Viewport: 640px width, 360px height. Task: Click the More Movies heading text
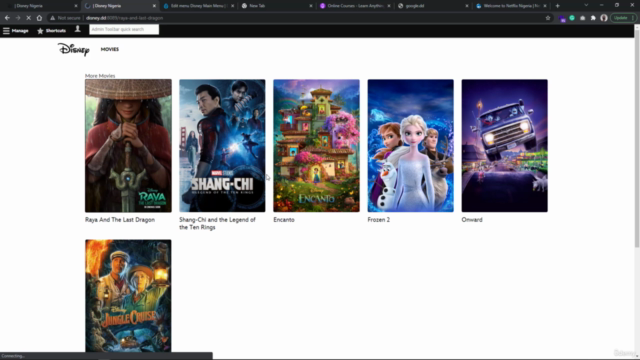(100, 76)
